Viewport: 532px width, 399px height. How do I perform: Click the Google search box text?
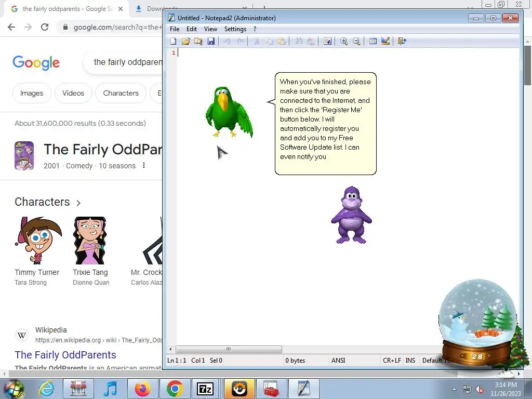point(128,62)
